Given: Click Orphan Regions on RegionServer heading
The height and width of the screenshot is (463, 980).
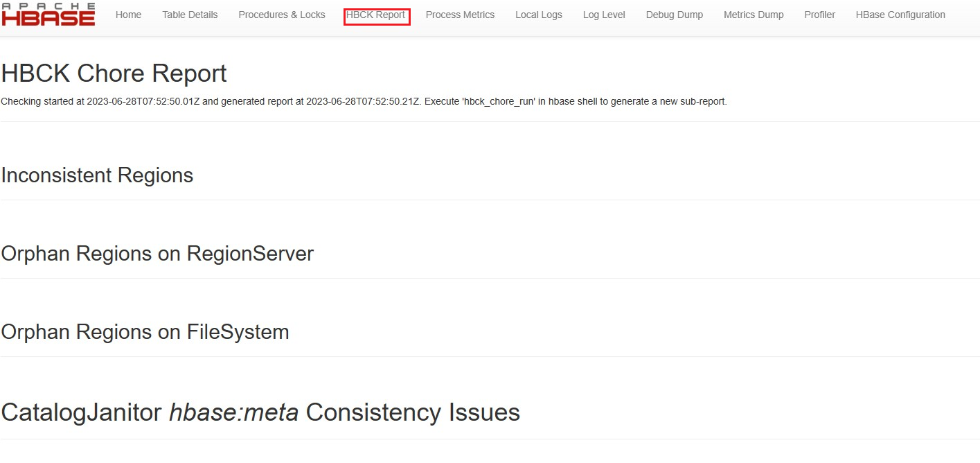Looking at the screenshot, I should (x=158, y=254).
